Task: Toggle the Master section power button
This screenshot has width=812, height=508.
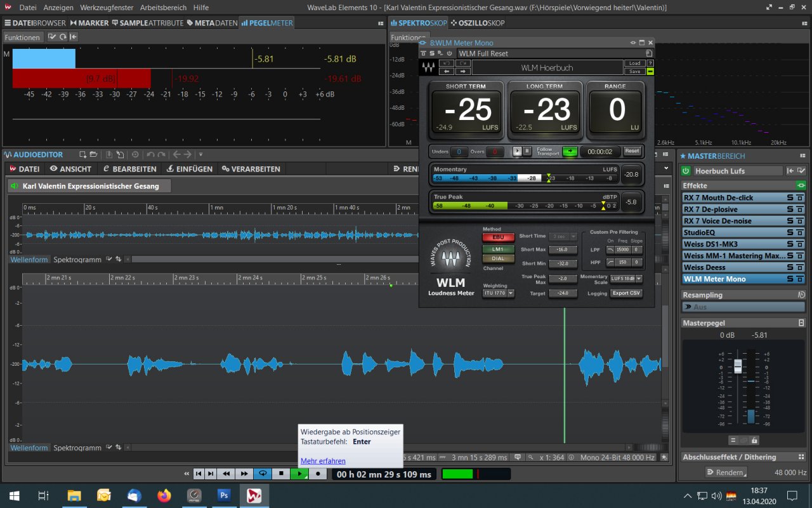Action: point(686,171)
